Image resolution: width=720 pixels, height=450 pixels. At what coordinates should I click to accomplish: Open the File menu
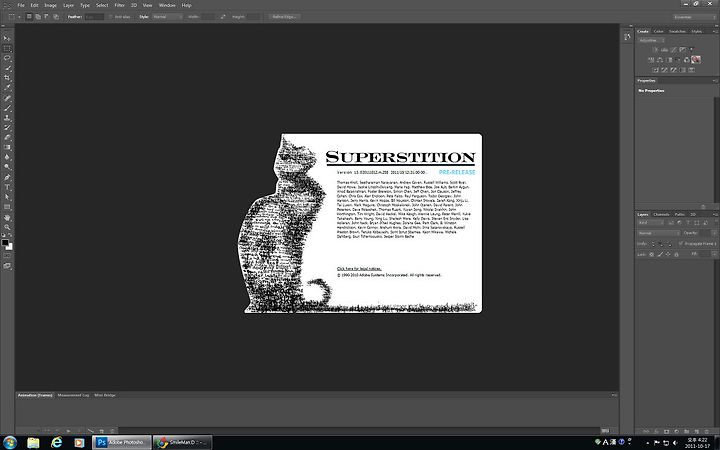[x=21, y=5]
